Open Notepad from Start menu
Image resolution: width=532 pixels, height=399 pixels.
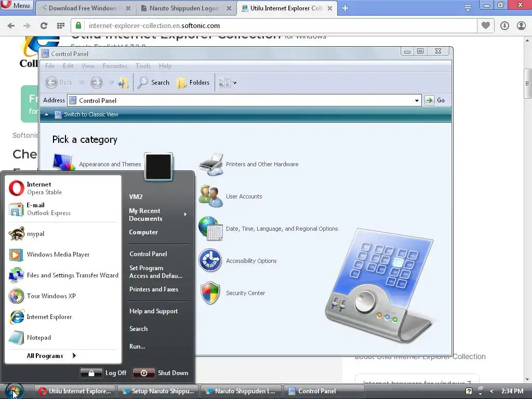click(63, 338)
